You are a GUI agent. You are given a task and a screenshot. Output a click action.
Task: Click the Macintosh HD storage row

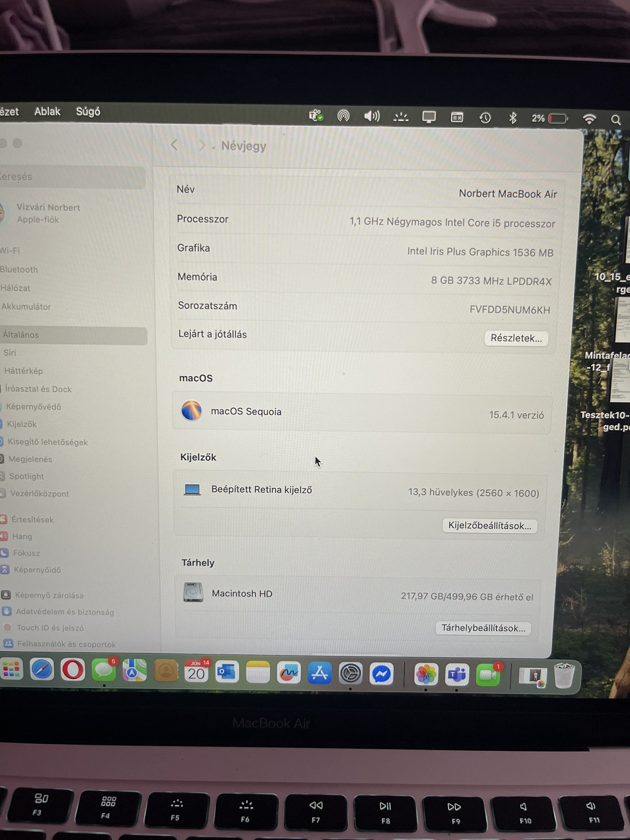tap(358, 595)
